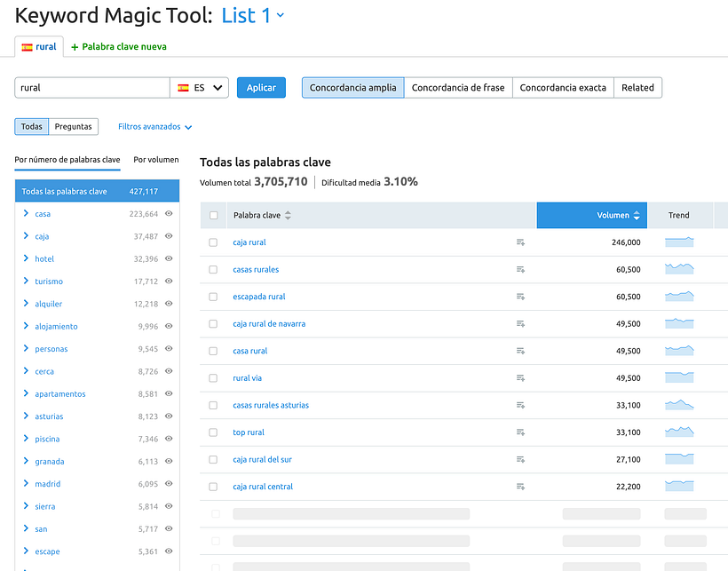Check the 'top rural' row checkbox
Screen dimensions: 728x571
click(x=213, y=432)
